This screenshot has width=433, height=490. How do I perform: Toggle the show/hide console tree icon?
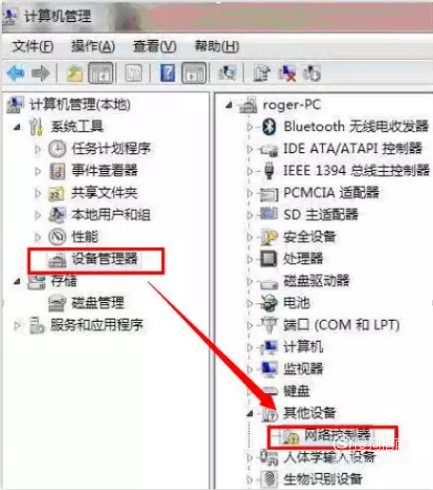101,73
